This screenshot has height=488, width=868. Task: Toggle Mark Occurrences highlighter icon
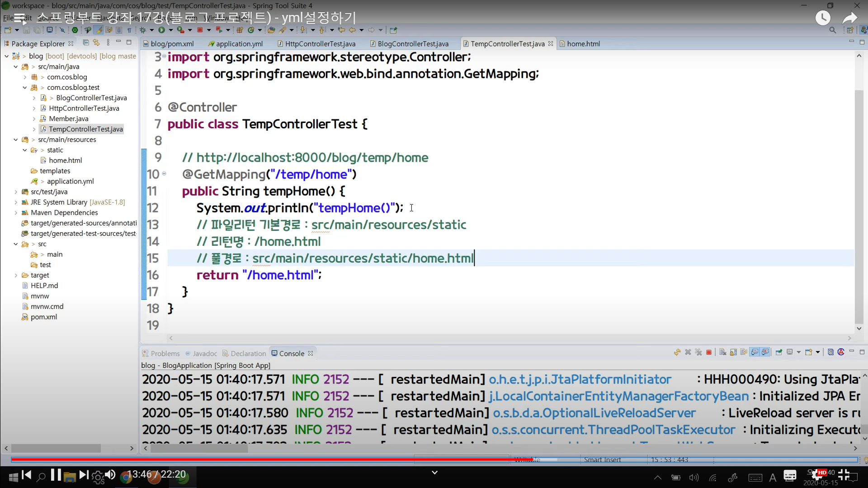coord(99,30)
